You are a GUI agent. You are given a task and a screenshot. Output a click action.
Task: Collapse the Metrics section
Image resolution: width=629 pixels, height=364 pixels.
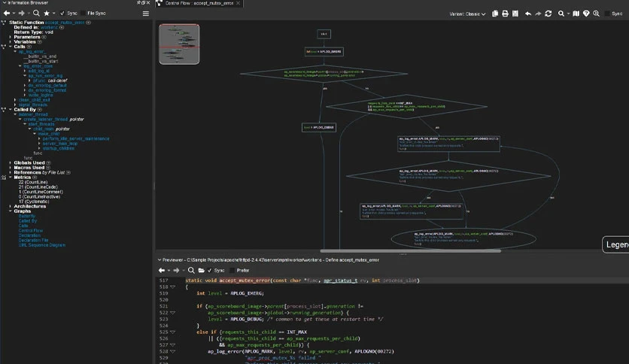pos(11,177)
